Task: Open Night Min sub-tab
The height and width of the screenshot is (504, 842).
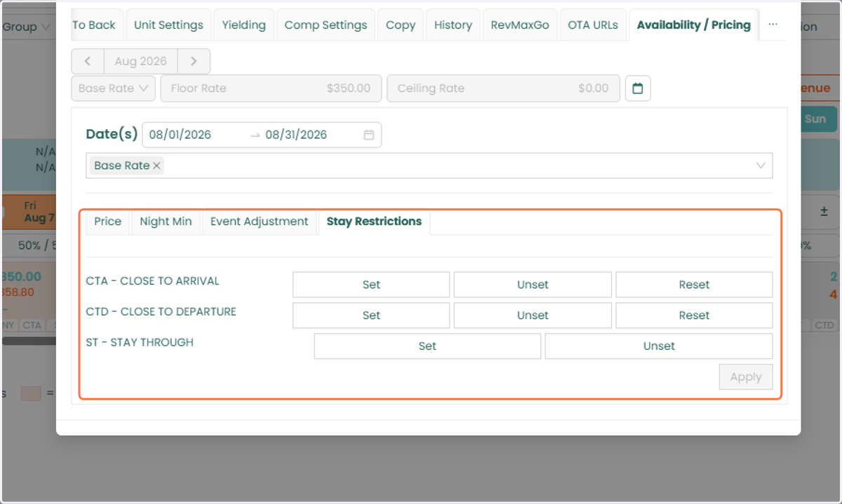Action: coord(166,222)
